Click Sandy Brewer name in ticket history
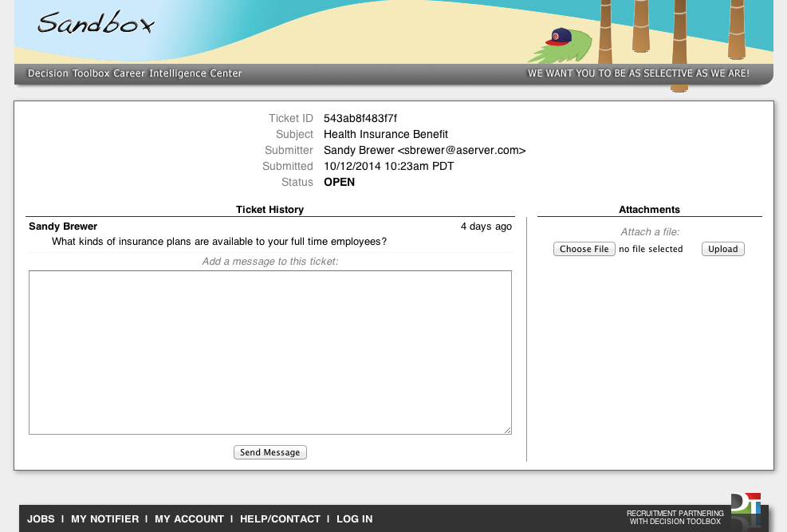The width and height of the screenshot is (787, 532). pos(63,227)
